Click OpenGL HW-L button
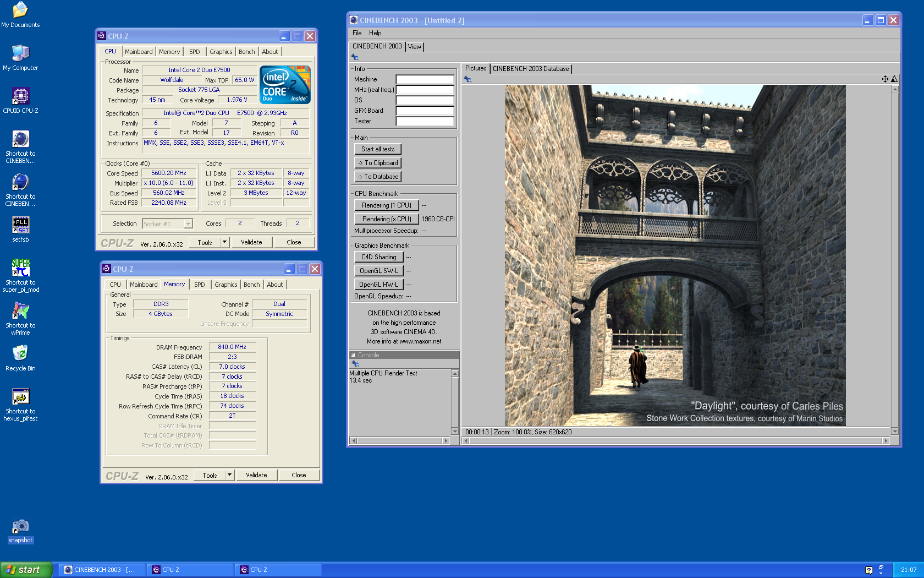 (x=379, y=285)
